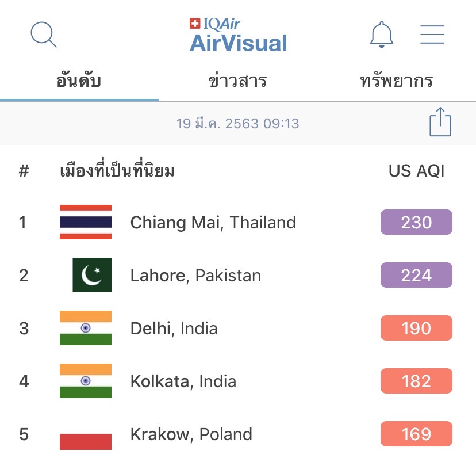The image size is (476, 466).
Task: Open Chiang Mai, Thailand entry
Action: tap(238, 222)
